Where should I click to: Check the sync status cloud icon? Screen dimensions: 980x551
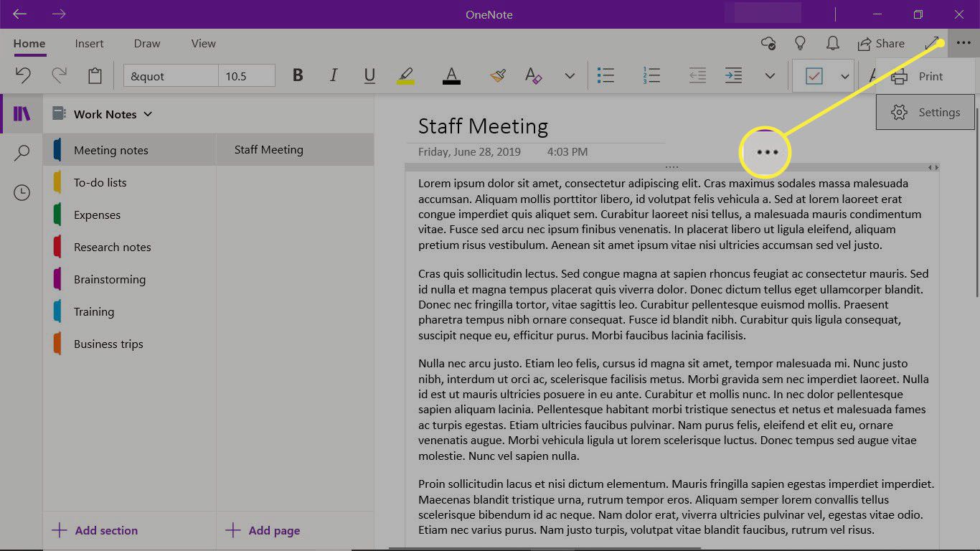pyautogui.click(x=768, y=44)
